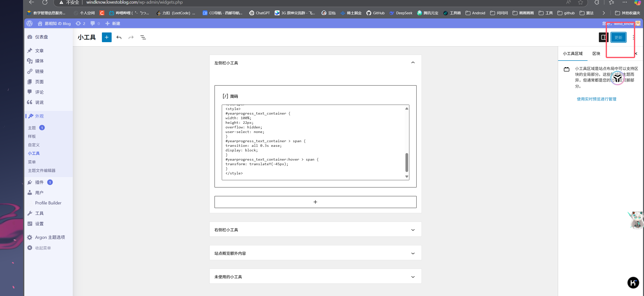The image size is (644, 296).
Task: Open the 插件 menu in sidebar
Action: tap(39, 182)
